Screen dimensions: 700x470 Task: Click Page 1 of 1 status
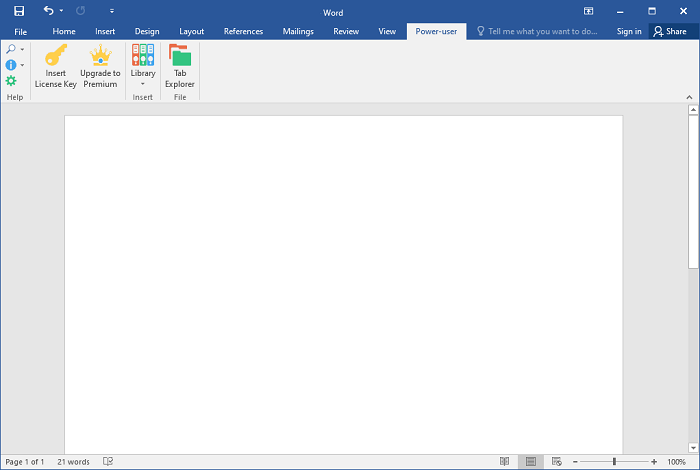pyautogui.click(x=25, y=462)
